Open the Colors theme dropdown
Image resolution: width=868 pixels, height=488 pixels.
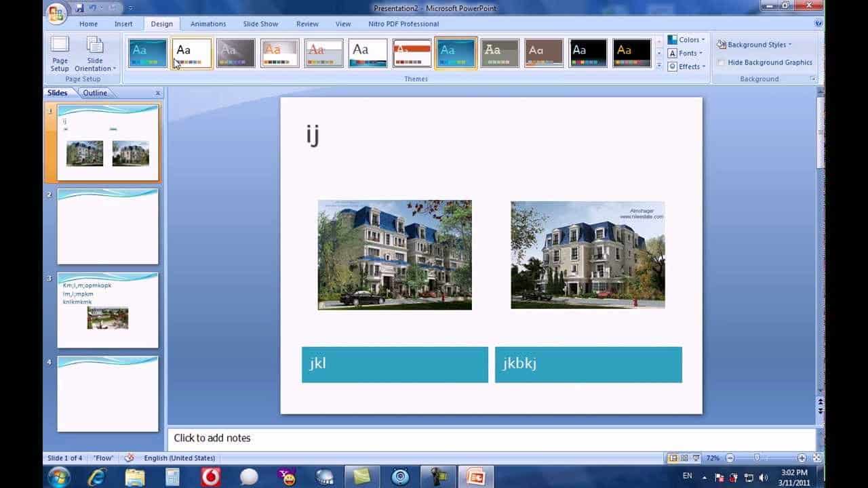686,40
